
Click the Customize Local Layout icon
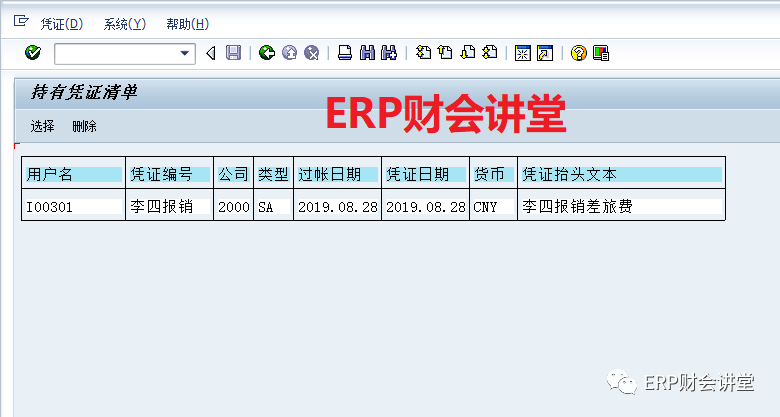601,53
